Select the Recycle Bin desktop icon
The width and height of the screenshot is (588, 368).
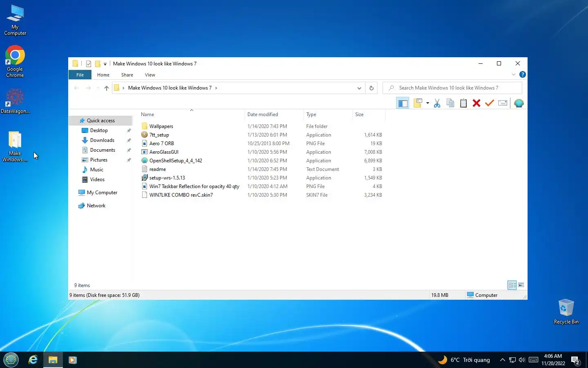tap(566, 312)
